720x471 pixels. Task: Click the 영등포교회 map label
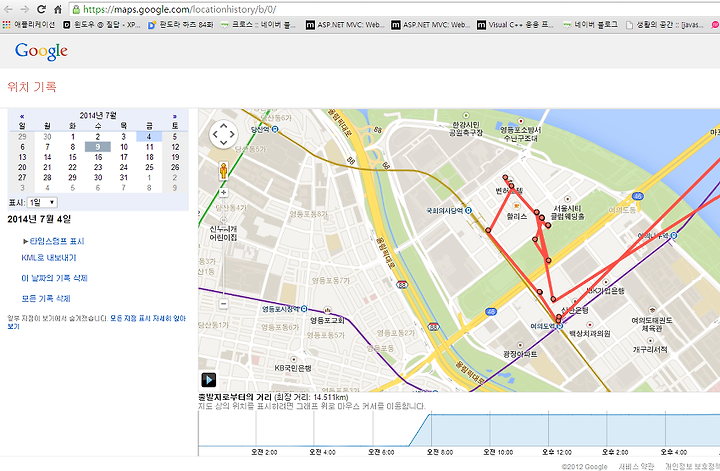tap(326, 320)
